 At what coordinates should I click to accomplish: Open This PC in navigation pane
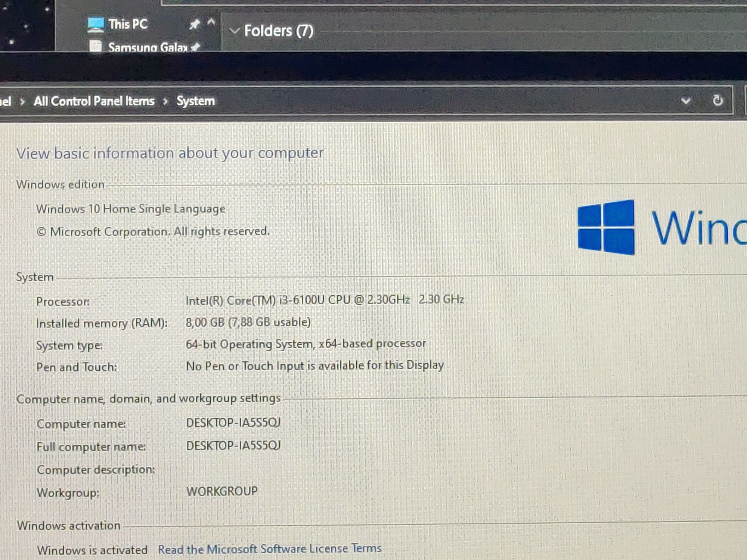(x=128, y=24)
